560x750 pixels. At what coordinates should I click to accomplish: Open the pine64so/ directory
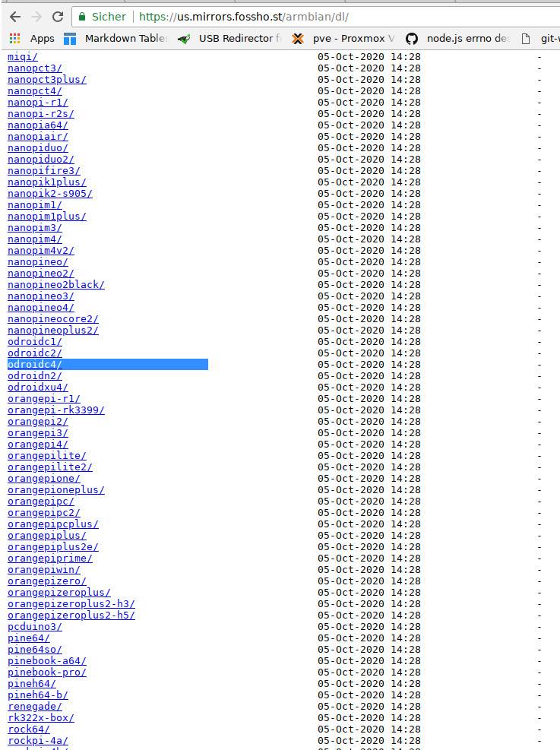(35, 650)
